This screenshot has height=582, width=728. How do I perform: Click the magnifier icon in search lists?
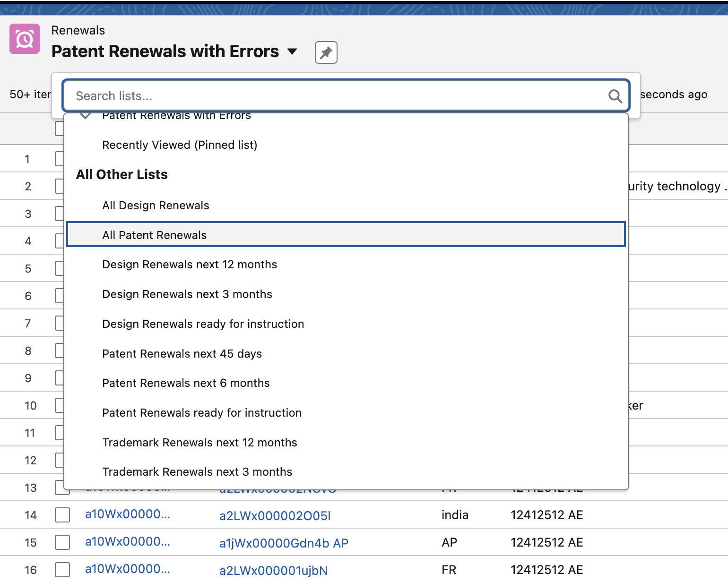pyautogui.click(x=615, y=96)
